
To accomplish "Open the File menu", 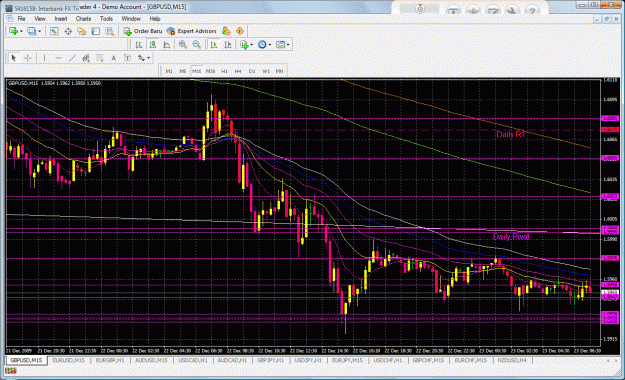I will (21, 19).
